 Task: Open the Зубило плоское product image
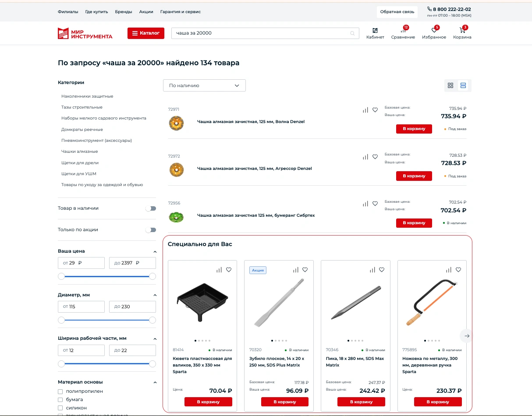click(279, 302)
